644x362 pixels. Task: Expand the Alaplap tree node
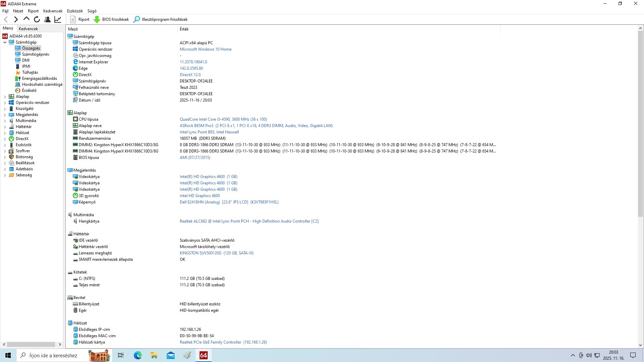click(x=5, y=97)
